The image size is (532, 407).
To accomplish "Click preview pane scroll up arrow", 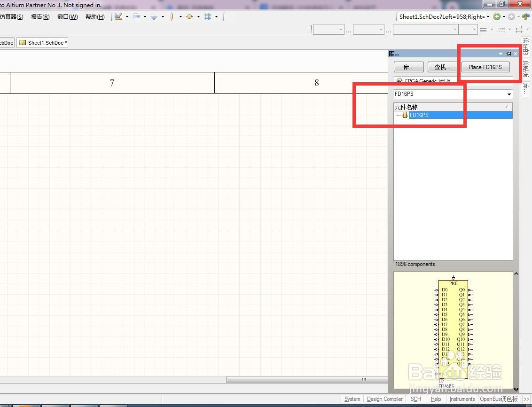I will pos(516,274).
